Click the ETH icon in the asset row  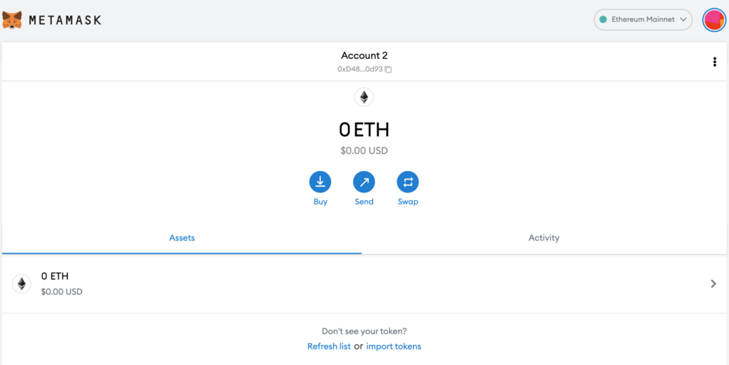[21, 284]
